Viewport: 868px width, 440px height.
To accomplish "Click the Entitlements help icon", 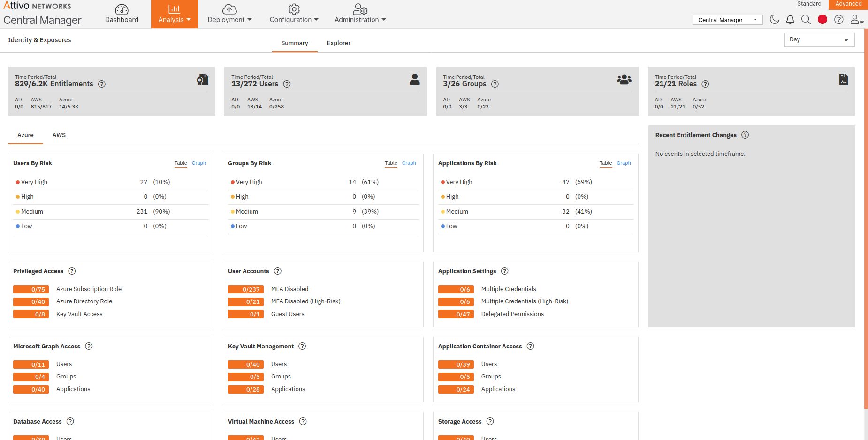I will pyautogui.click(x=102, y=84).
